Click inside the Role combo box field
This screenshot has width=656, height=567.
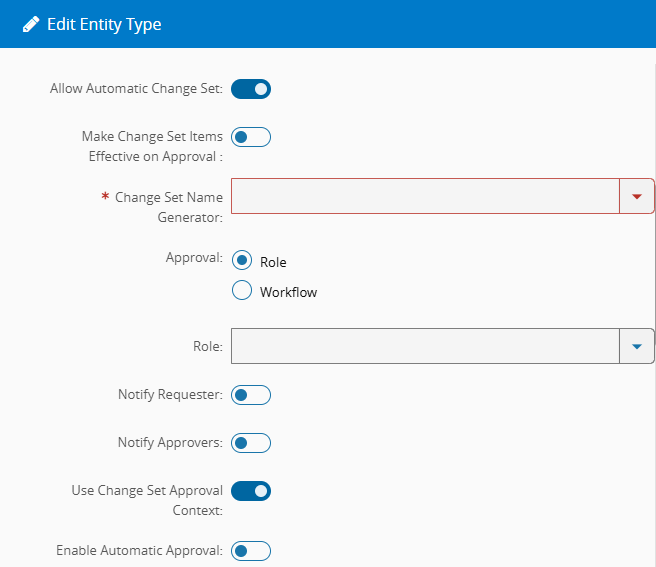click(x=425, y=346)
